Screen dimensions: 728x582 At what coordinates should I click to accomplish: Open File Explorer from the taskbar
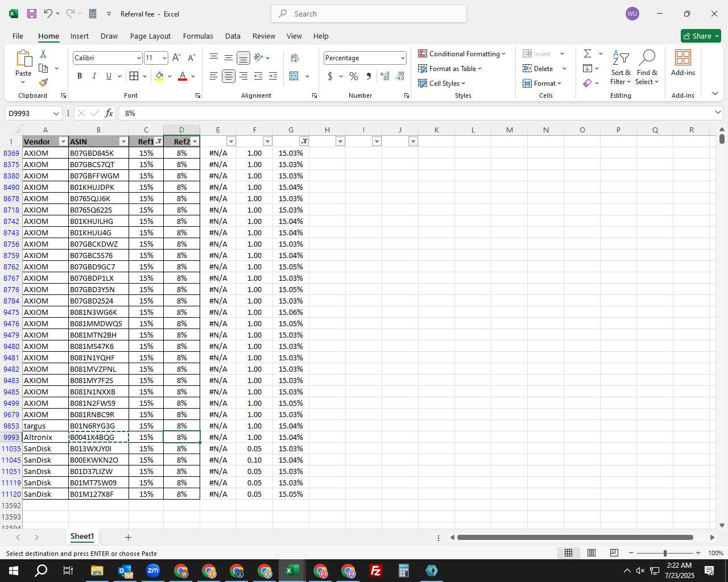tap(97, 571)
